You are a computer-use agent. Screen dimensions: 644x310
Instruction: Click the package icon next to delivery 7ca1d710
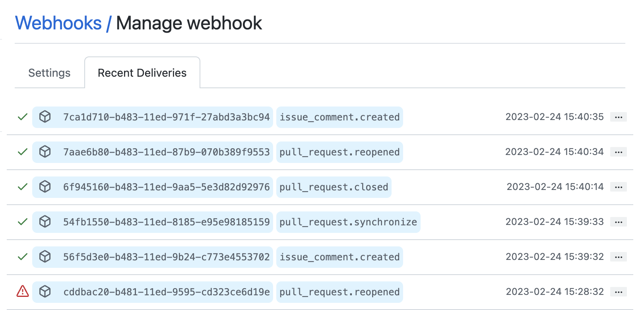45,117
